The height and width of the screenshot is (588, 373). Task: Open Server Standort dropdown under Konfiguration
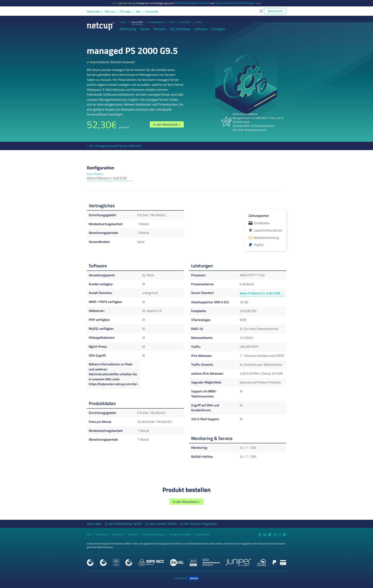pyautogui.click(x=110, y=178)
